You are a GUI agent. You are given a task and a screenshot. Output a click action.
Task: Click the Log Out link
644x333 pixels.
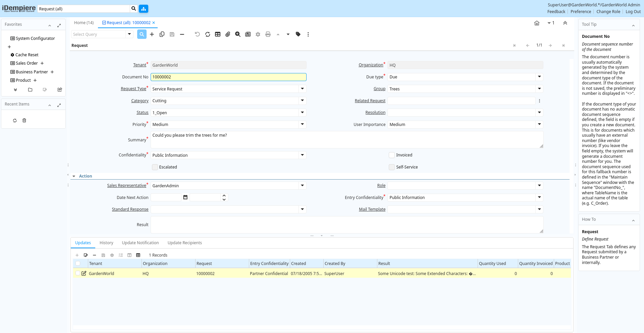pyautogui.click(x=633, y=12)
